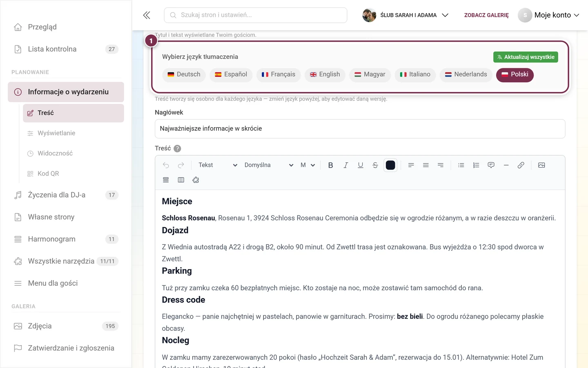Toggle italic formatting
Screen dimensions: 588x368
(x=345, y=165)
